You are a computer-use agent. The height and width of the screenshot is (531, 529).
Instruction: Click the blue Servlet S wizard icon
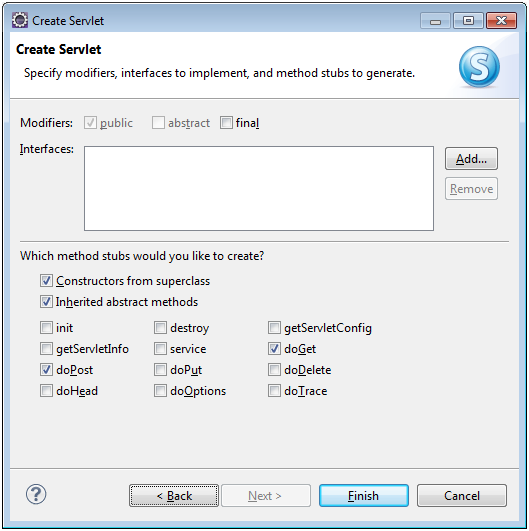479,67
